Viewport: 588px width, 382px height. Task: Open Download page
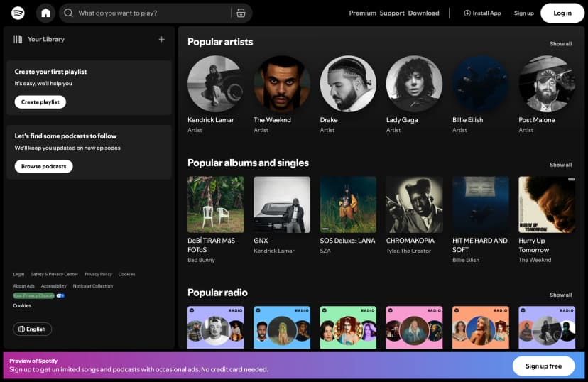coord(423,13)
